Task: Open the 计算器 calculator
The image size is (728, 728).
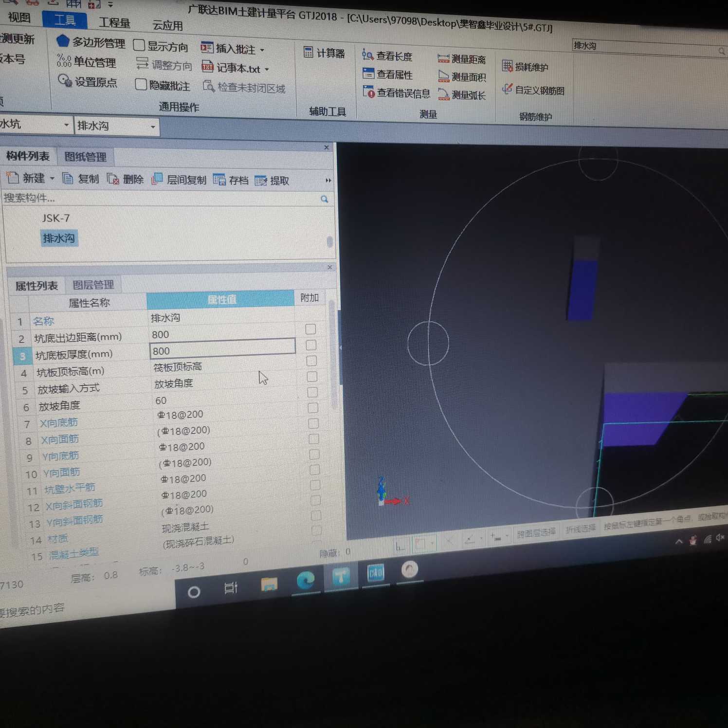Action: pyautogui.click(x=324, y=53)
